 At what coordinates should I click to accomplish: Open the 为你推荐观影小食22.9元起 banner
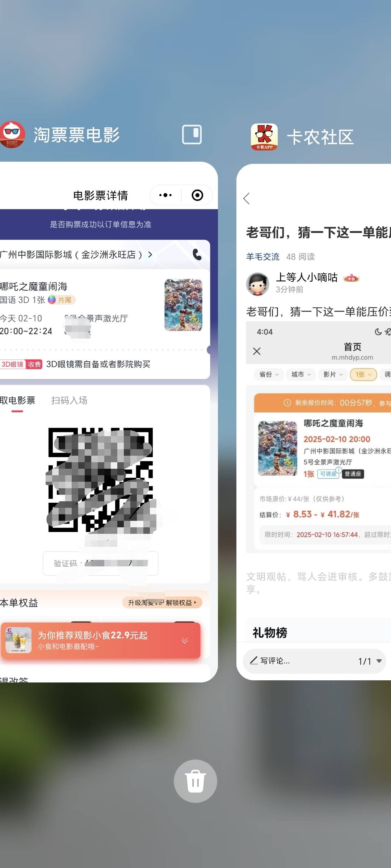[101, 641]
